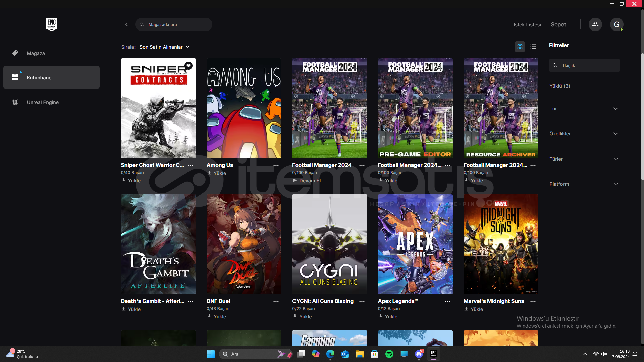Show hidden system tray icons
The width and height of the screenshot is (644, 362).
pos(585,354)
